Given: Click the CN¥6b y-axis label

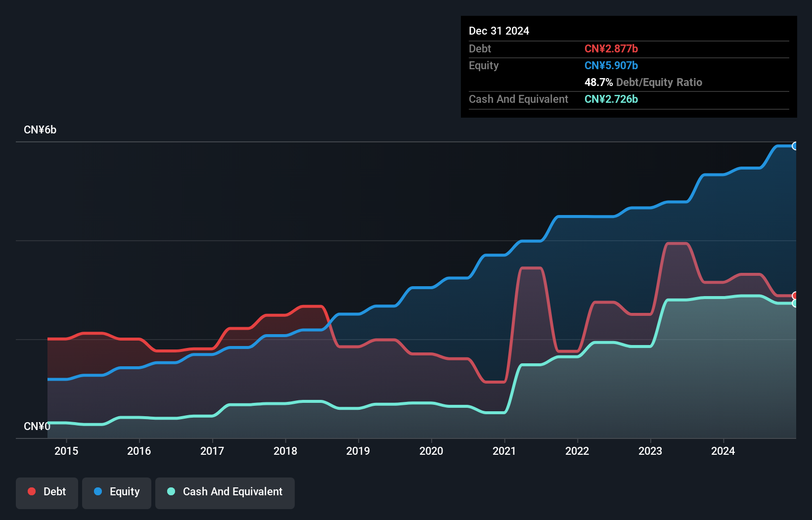Looking at the screenshot, I should click(x=40, y=130).
